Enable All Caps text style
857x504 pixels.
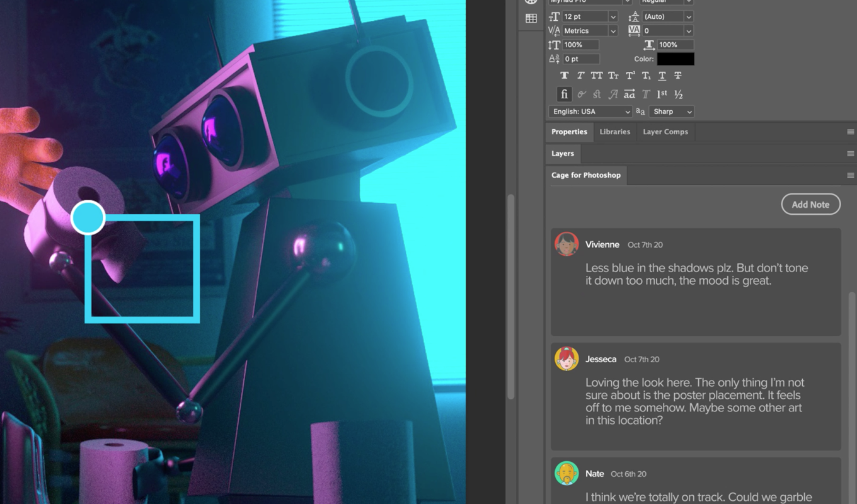pos(597,76)
